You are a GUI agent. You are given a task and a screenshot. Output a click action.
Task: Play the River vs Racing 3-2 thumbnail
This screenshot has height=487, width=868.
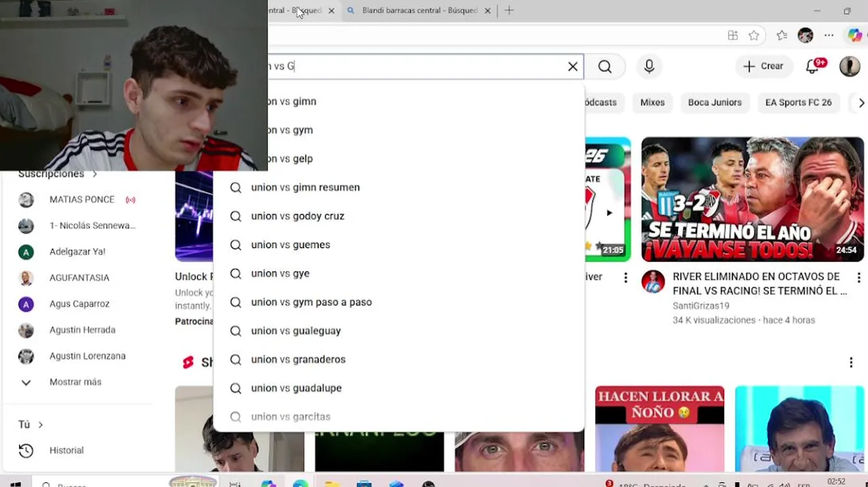(x=752, y=199)
